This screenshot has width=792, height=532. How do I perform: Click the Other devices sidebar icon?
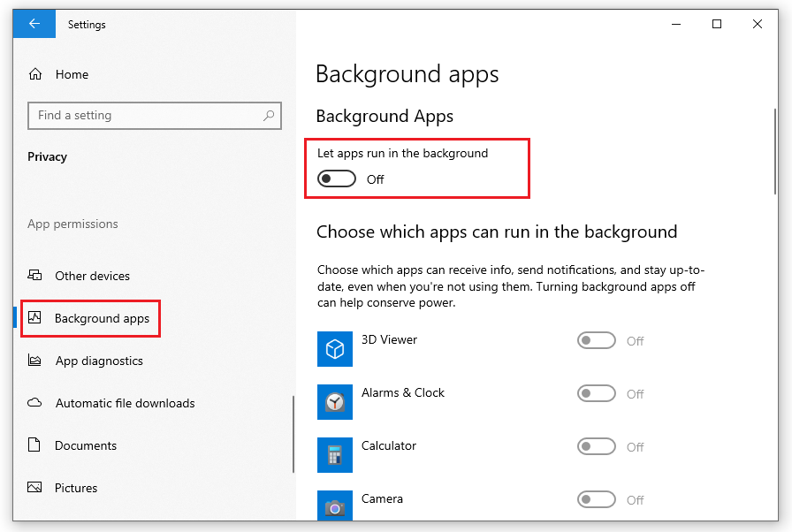click(x=34, y=275)
